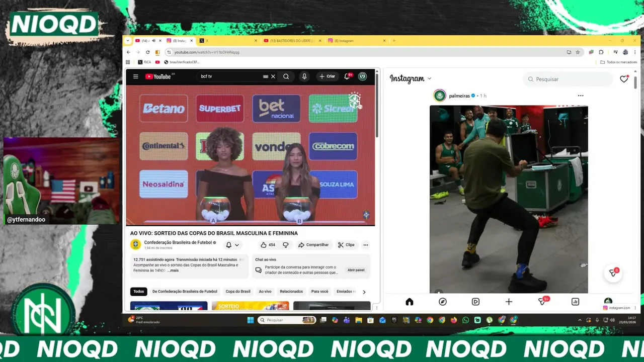The width and height of the screenshot is (644, 362).
Task: Open Instagram notifications heart icon
Action: (624, 79)
